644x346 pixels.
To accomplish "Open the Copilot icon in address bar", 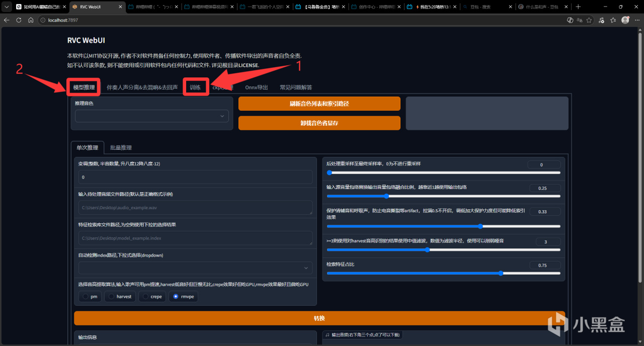I will pos(570,20).
